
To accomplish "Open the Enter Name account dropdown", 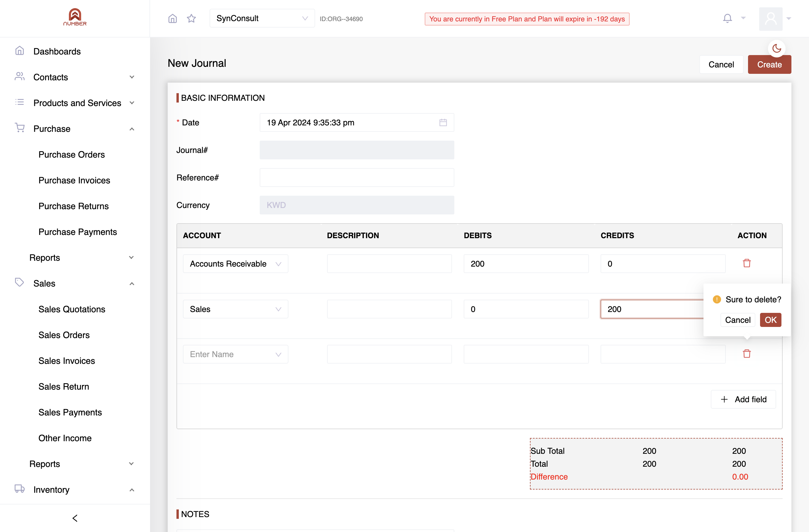I will click(x=236, y=354).
